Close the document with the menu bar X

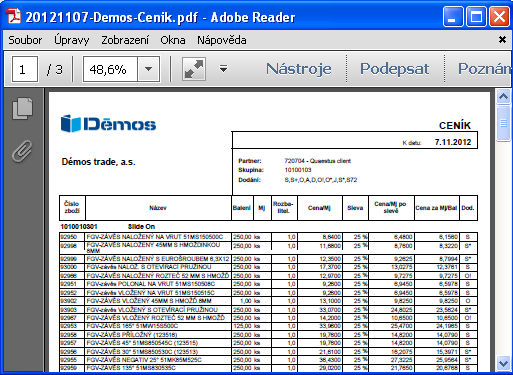502,40
